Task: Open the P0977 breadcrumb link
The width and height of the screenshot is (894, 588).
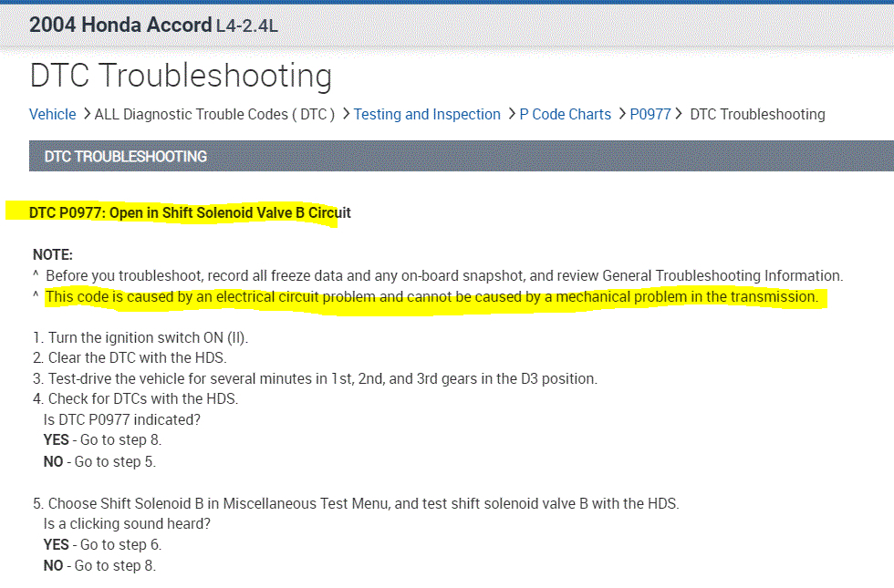Action: click(x=650, y=115)
